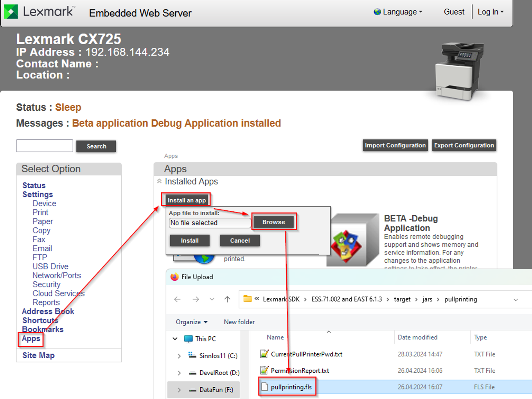The width and height of the screenshot is (532, 399).
Task: Open Site Map link
Action: pyautogui.click(x=38, y=355)
